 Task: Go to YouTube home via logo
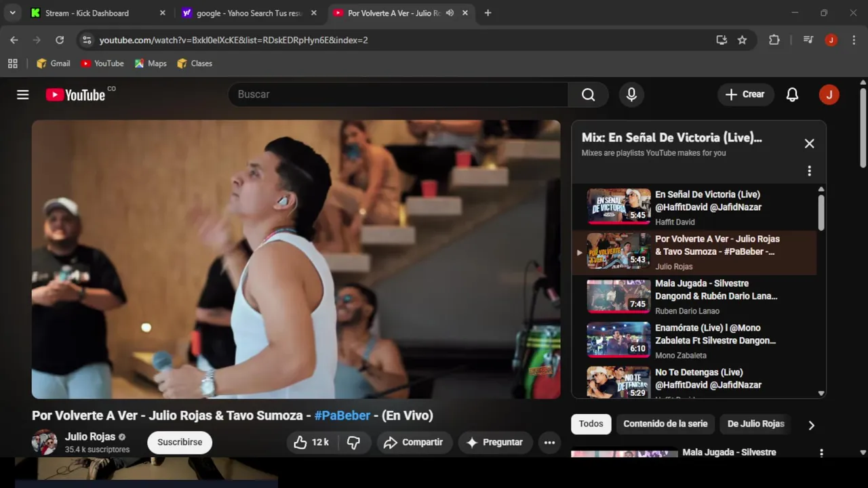(x=75, y=95)
